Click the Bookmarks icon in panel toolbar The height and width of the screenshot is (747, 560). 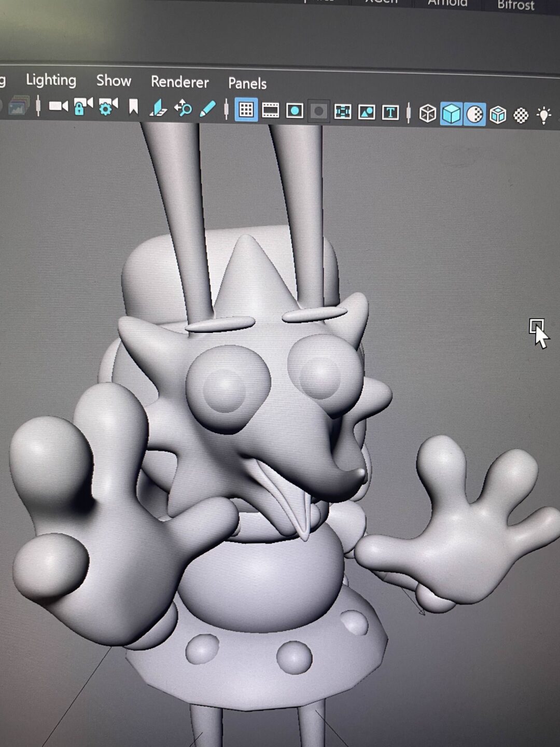coord(133,107)
